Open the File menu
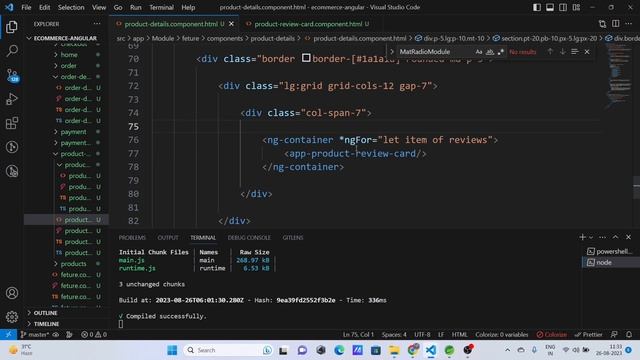640x360 pixels. pyautogui.click(x=26, y=7)
